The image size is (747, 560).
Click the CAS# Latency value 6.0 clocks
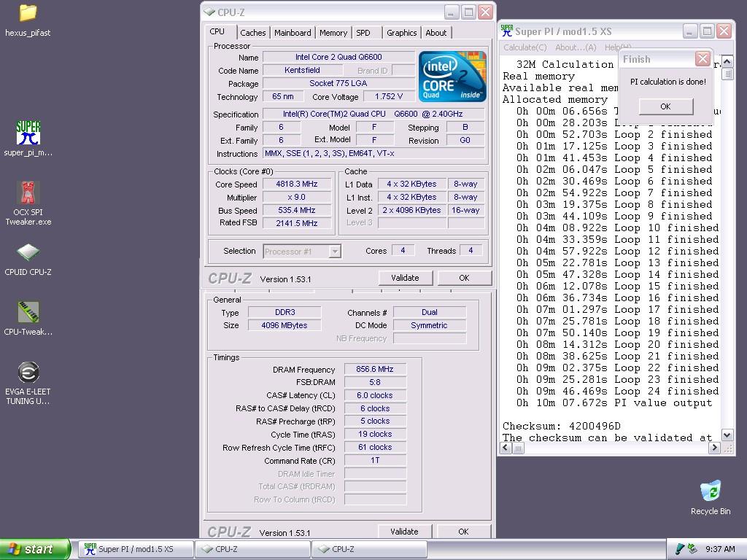[x=375, y=395]
